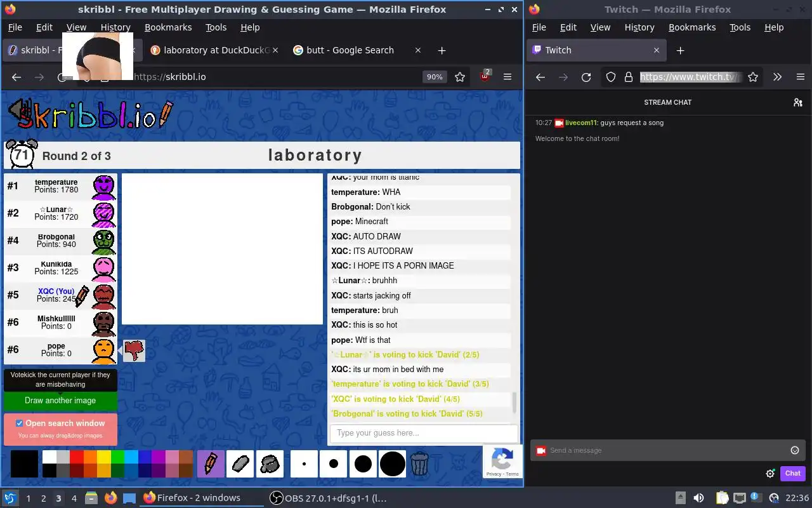This screenshot has width=812, height=508.
Task: Choose the third brush size
Action: [x=363, y=464]
